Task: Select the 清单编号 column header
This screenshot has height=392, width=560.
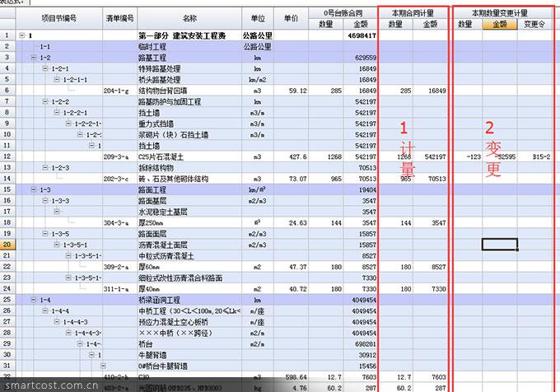Action: (119, 18)
